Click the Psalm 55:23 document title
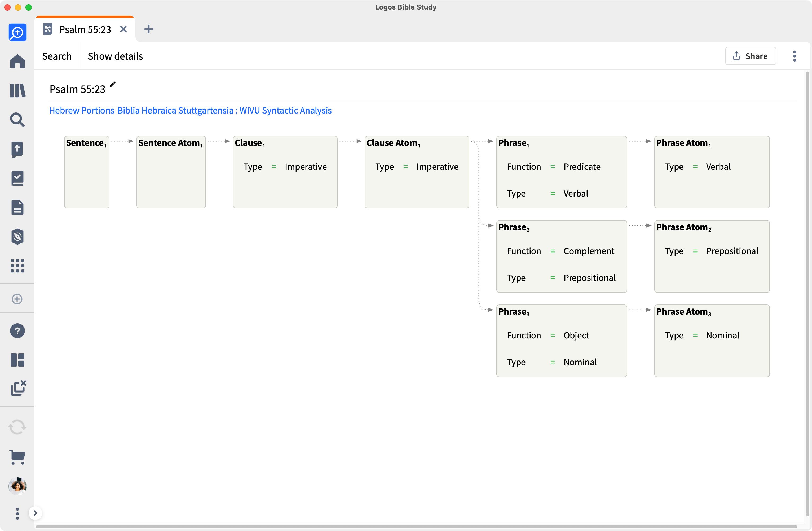 [77, 89]
